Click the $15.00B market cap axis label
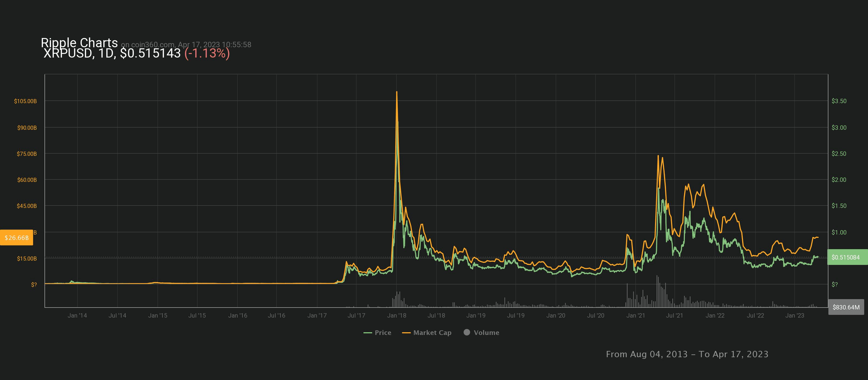Viewport: 868px width, 380px height. pos(27,259)
